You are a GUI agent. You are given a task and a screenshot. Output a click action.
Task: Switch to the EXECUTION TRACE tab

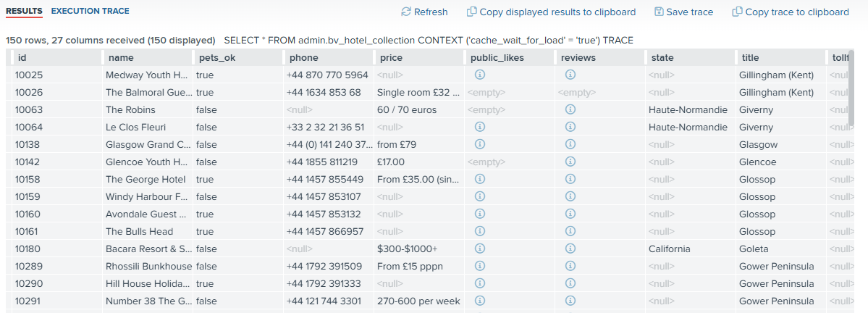pyautogui.click(x=90, y=11)
